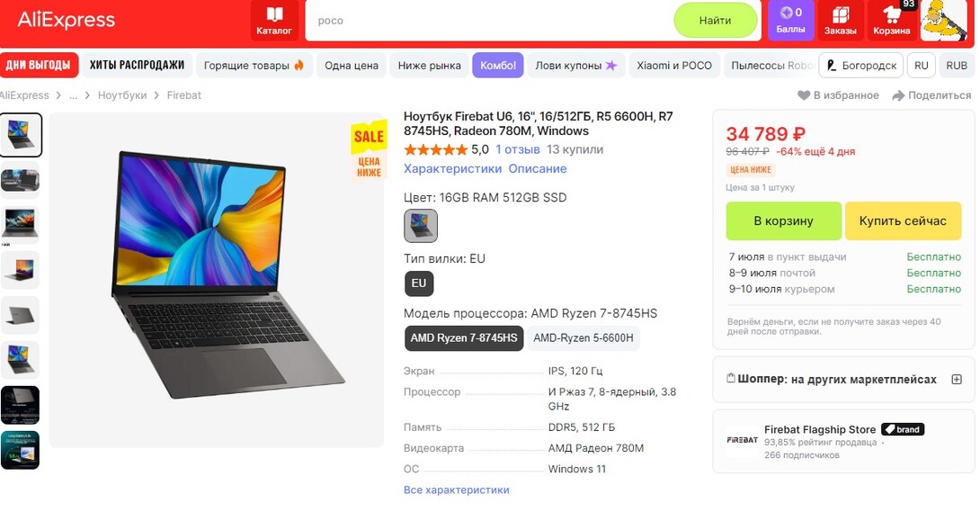
Task: Expand the Шоппер marketplaces section
Action: (957, 380)
